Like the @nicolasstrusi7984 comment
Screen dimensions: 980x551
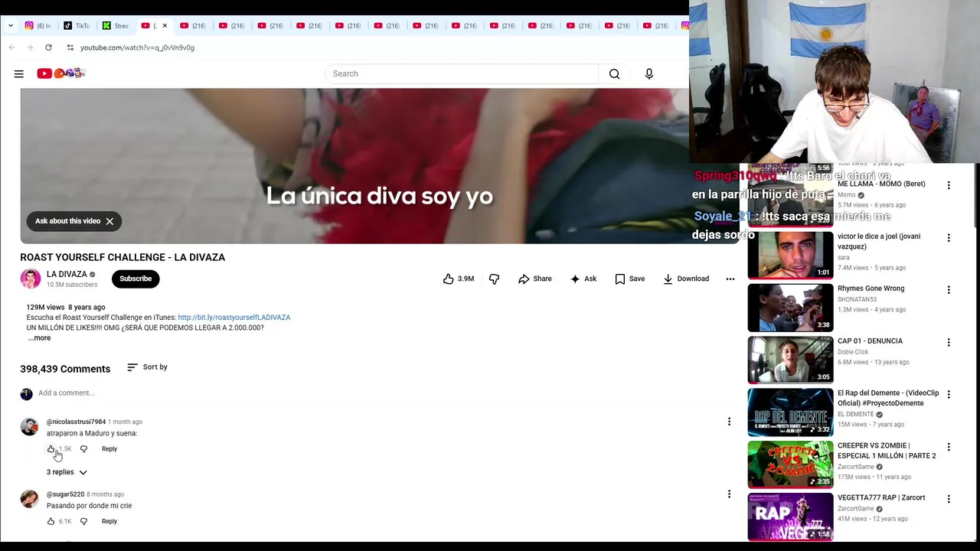tap(51, 449)
